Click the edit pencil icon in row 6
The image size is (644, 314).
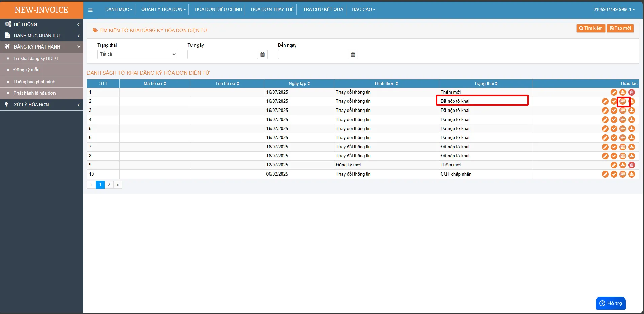coord(605,138)
